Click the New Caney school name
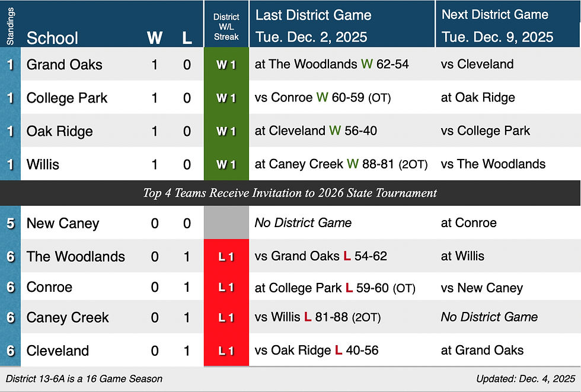This screenshot has height=392, width=581. (x=63, y=223)
